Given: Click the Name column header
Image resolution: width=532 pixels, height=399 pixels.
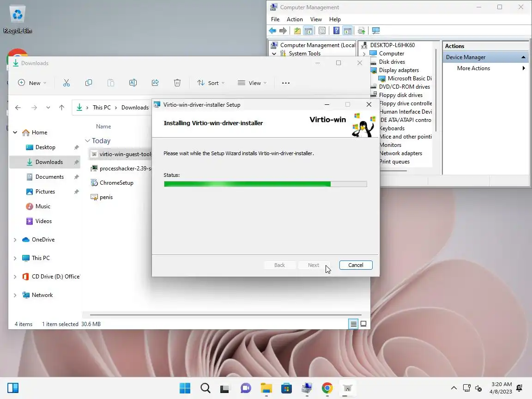Looking at the screenshot, I should [x=103, y=126].
